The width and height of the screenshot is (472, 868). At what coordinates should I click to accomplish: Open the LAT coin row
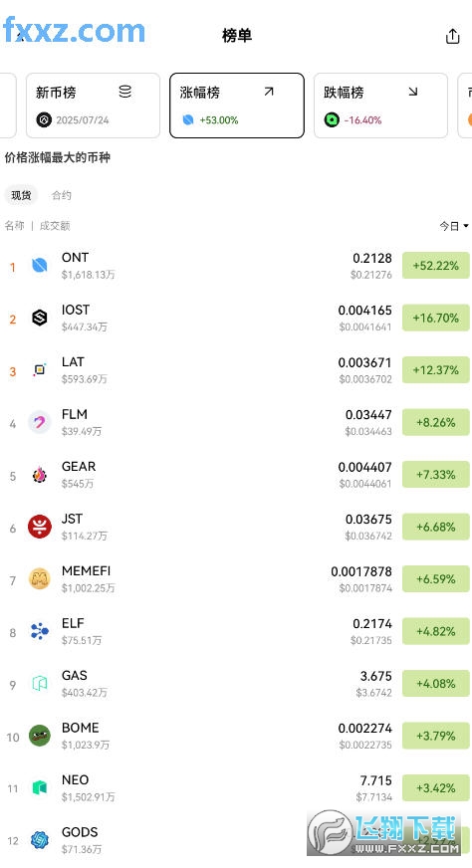click(x=236, y=370)
